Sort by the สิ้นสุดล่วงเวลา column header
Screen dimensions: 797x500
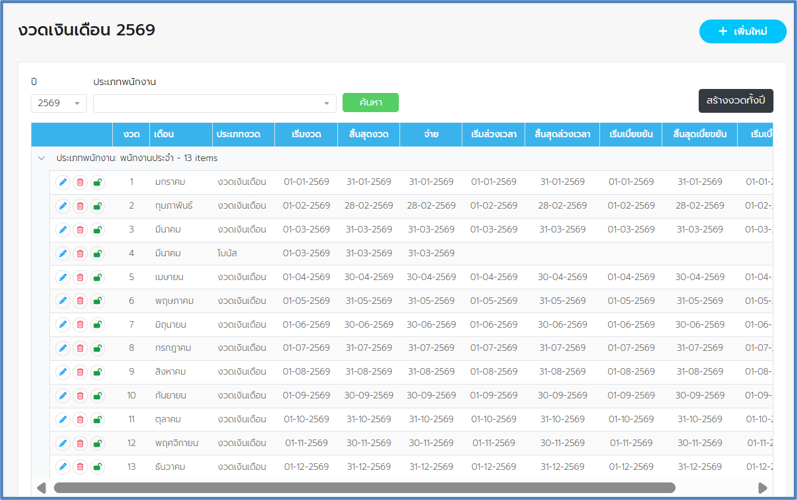[x=562, y=134]
